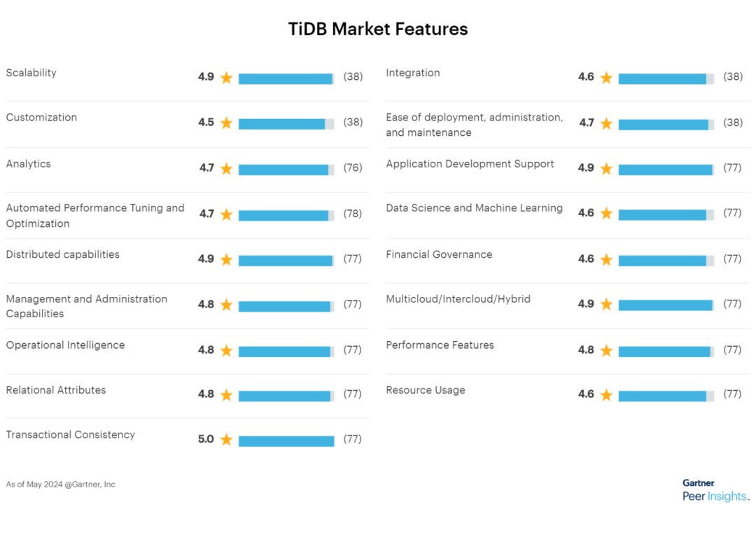Click the Analytics rating bar
The image size is (756, 535).
tap(286, 169)
